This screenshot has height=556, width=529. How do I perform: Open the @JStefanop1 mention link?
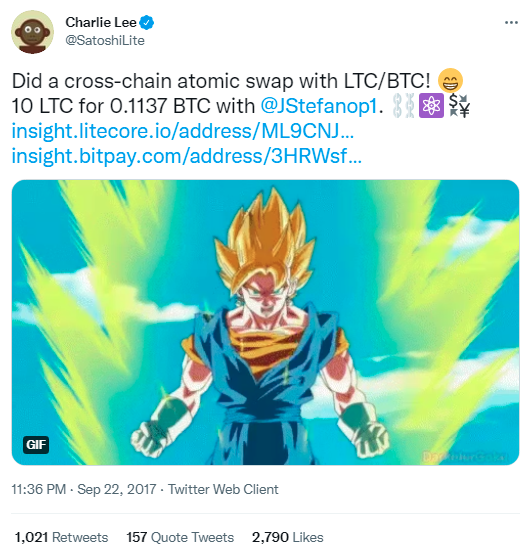318,106
